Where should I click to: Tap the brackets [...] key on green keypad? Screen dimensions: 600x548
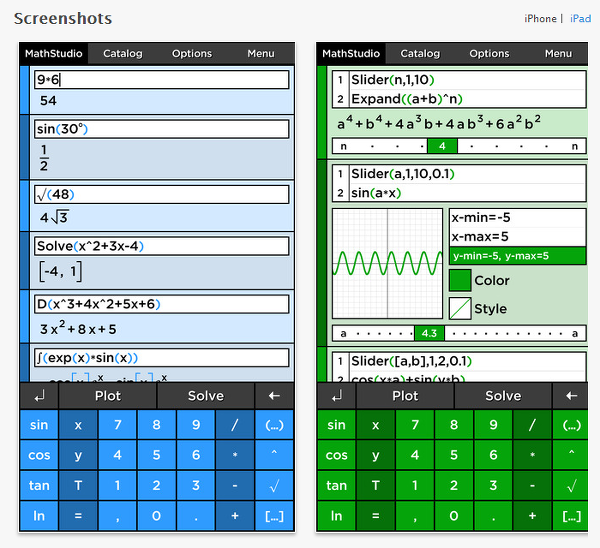coord(571,516)
